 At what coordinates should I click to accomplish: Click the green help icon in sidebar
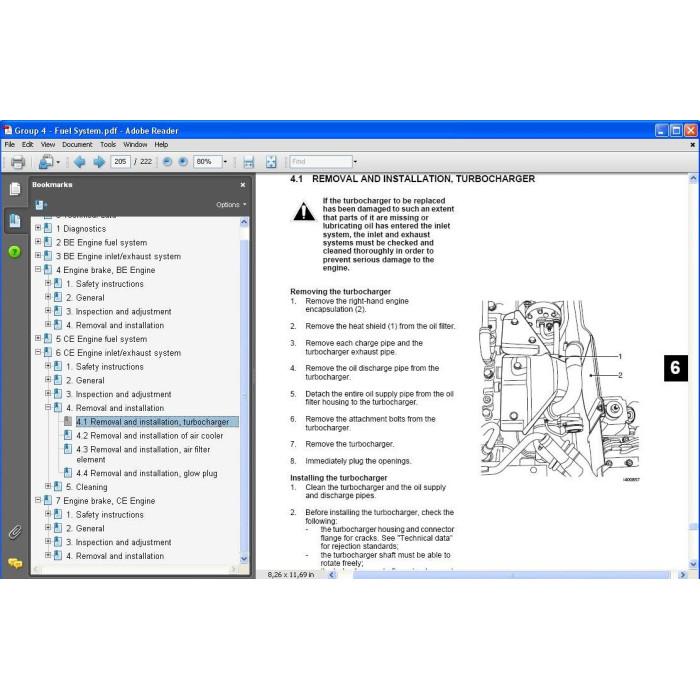(14, 252)
